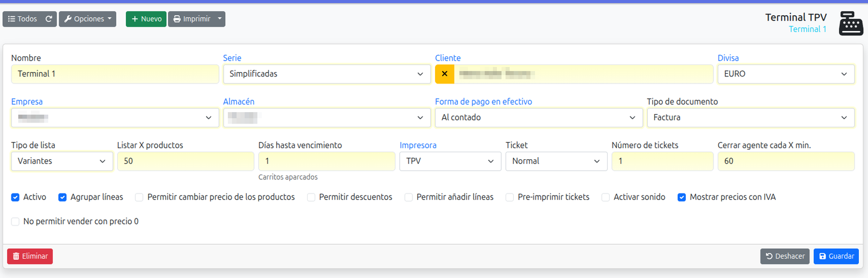Click the Terminal 1 subtitle under Terminal TPV
Viewport: 868px width, 278px height.
tap(807, 29)
